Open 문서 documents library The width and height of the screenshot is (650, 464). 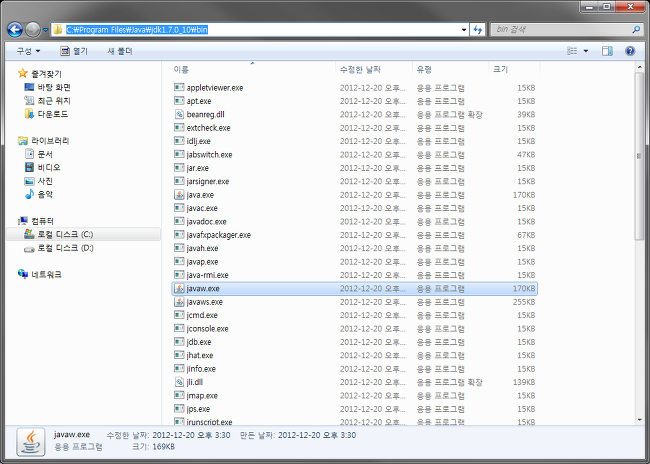pyautogui.click(x=39, y=154)
